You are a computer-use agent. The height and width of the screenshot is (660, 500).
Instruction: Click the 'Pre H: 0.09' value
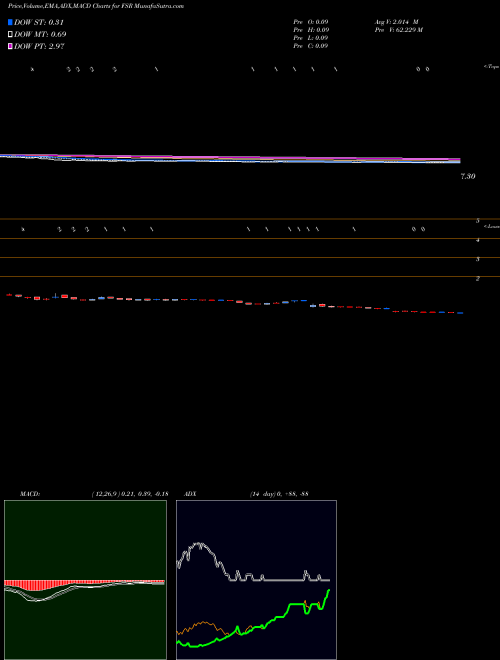[311, 30]
